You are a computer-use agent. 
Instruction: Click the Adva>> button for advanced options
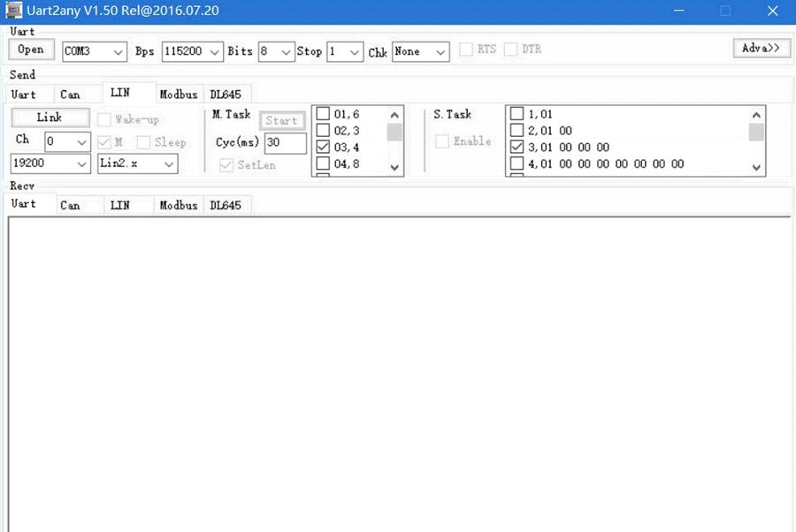point(762,49)
